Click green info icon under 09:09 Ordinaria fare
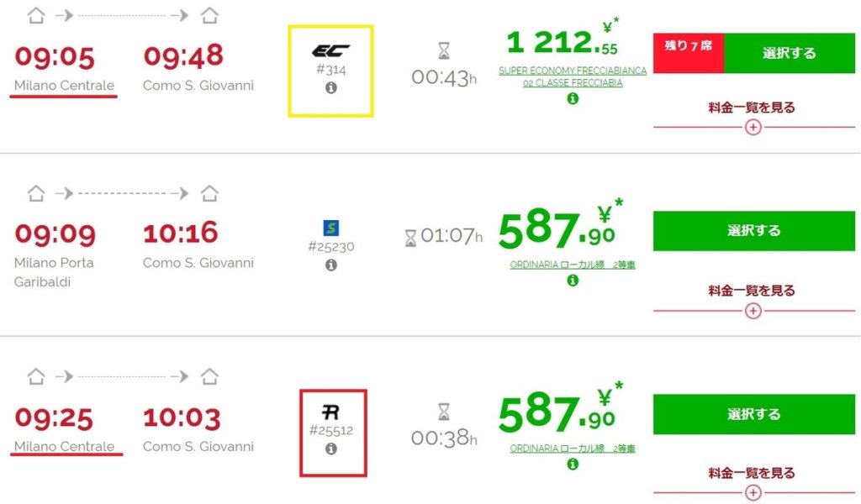This screenshot has width=861, height=504. (x=573, y=281)
